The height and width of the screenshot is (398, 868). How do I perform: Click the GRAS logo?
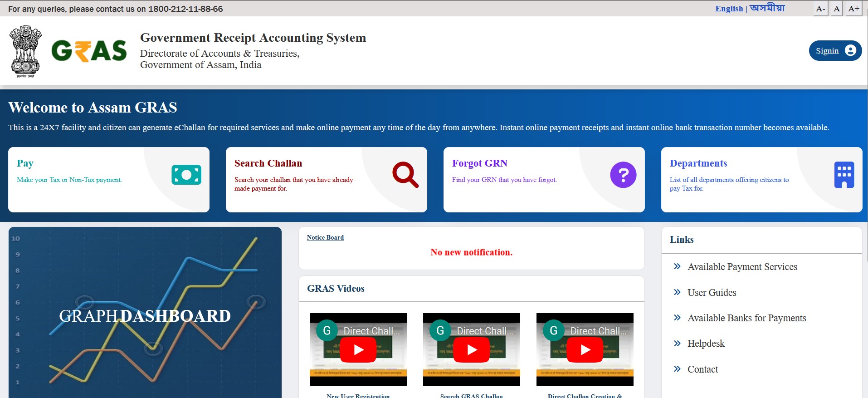[x=89, y=51]
